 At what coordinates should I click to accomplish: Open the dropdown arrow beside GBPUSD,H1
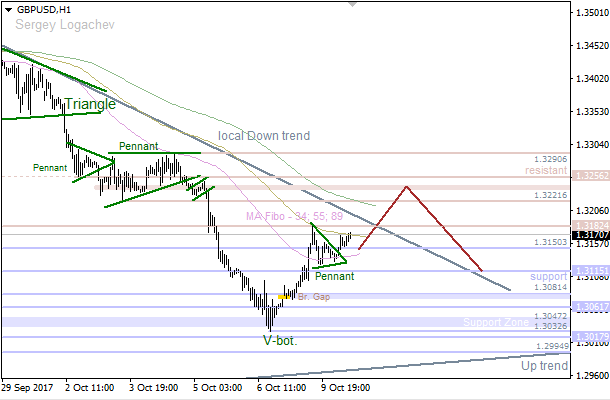click(x=9, y=8)
